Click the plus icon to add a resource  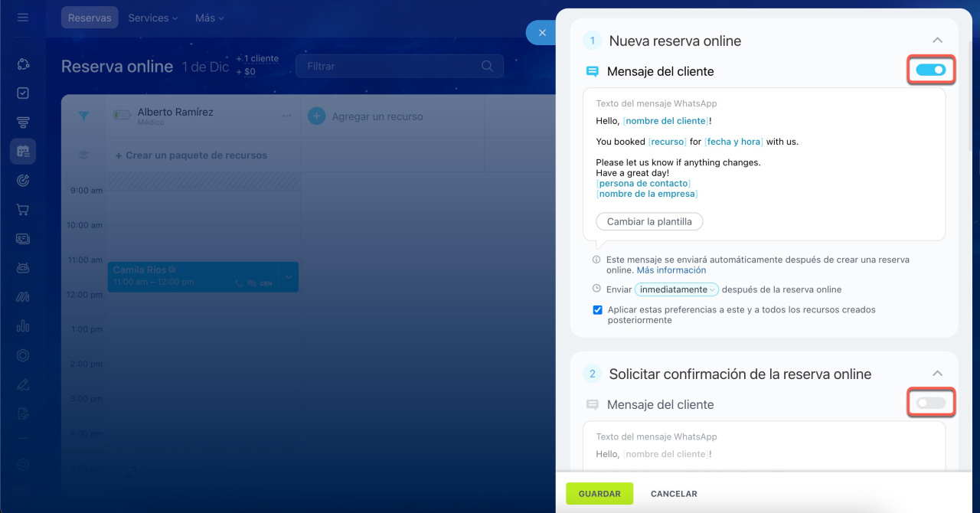pyautogui.click(x=316, y=116)
